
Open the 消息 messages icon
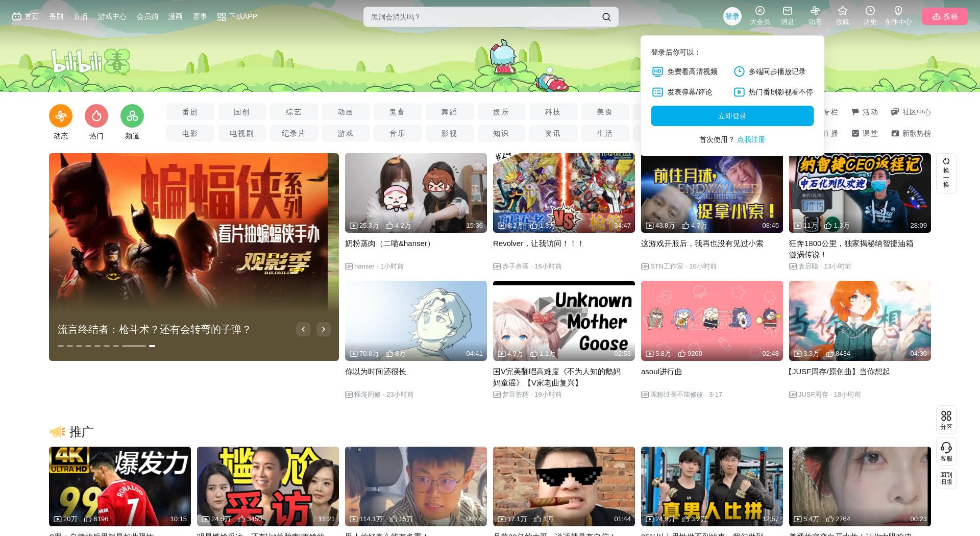tap(788, 11)
